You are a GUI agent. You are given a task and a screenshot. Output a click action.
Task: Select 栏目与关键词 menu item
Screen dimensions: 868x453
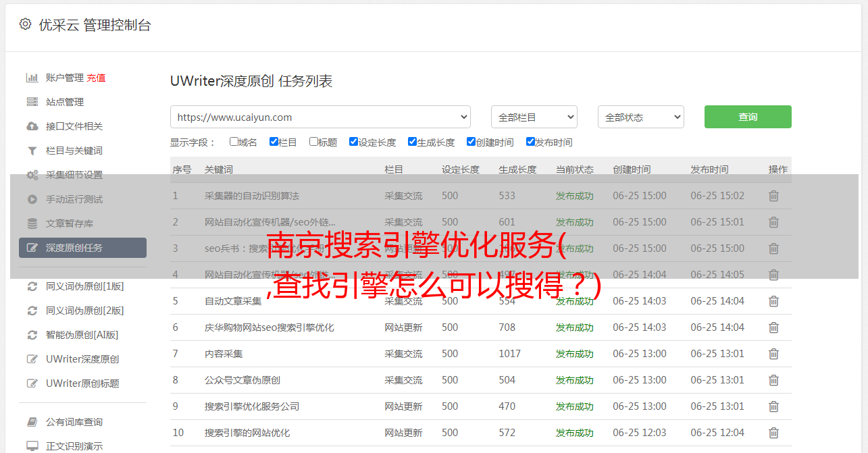pos(74,151)
